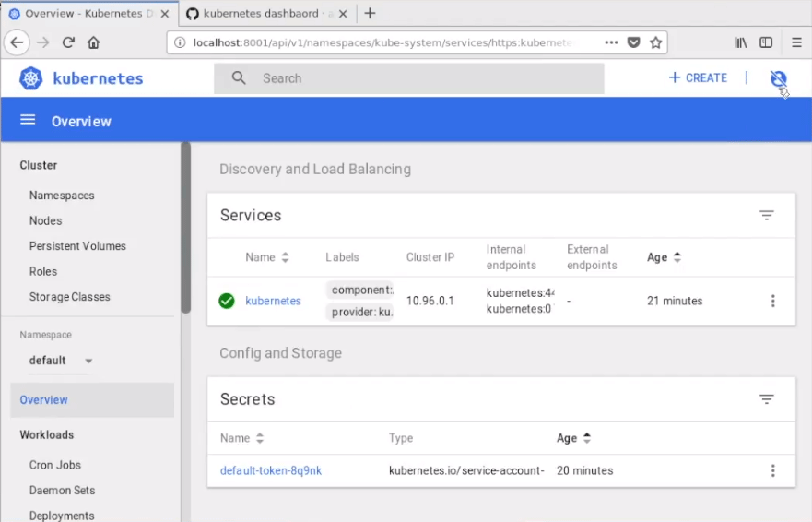The image size is (812, 522).
Task: Bookmark this page with the star icon
Action: tap(655, 42)
